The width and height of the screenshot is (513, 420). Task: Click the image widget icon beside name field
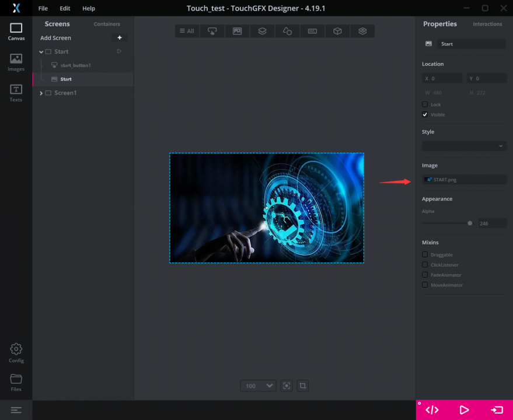click(428, 44)
